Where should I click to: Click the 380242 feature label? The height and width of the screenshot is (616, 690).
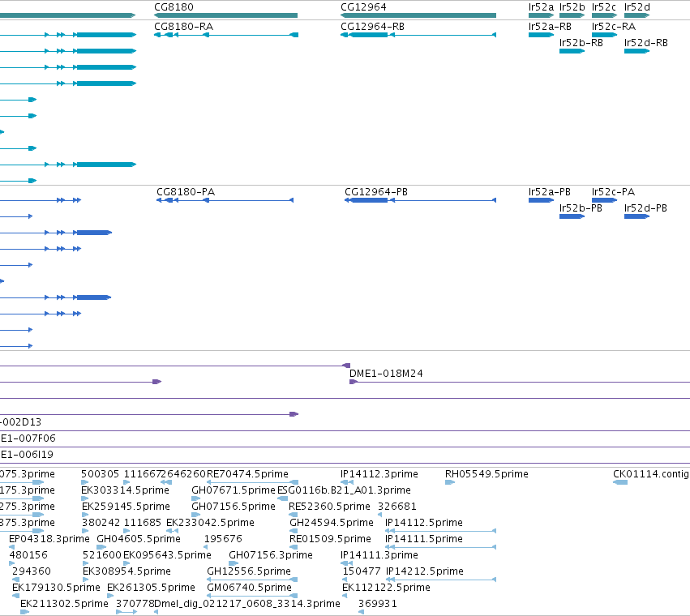[101, 523]
